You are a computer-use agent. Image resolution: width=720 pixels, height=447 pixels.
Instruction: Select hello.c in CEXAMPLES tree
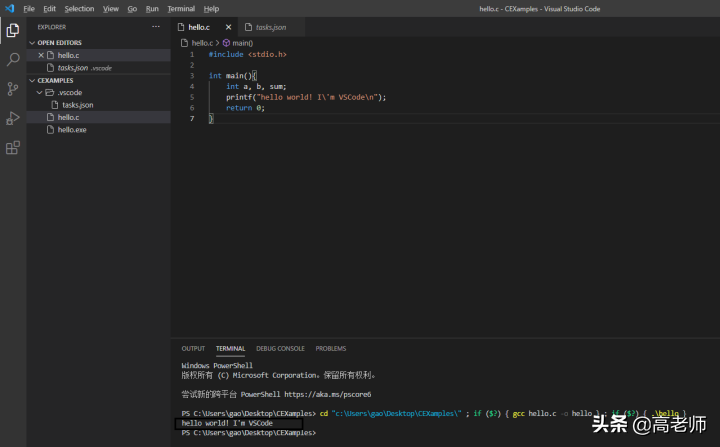[99, 117]
